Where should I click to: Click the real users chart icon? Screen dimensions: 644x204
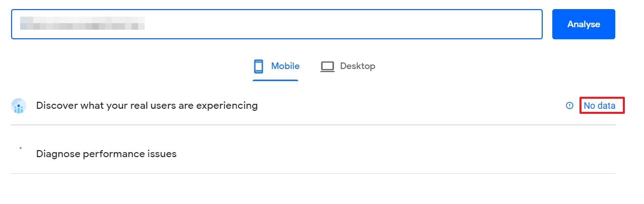[19, 106]
